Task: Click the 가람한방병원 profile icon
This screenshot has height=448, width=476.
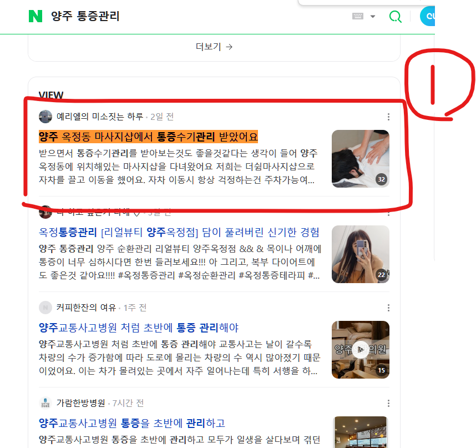Action: click(x=45, y=403)
